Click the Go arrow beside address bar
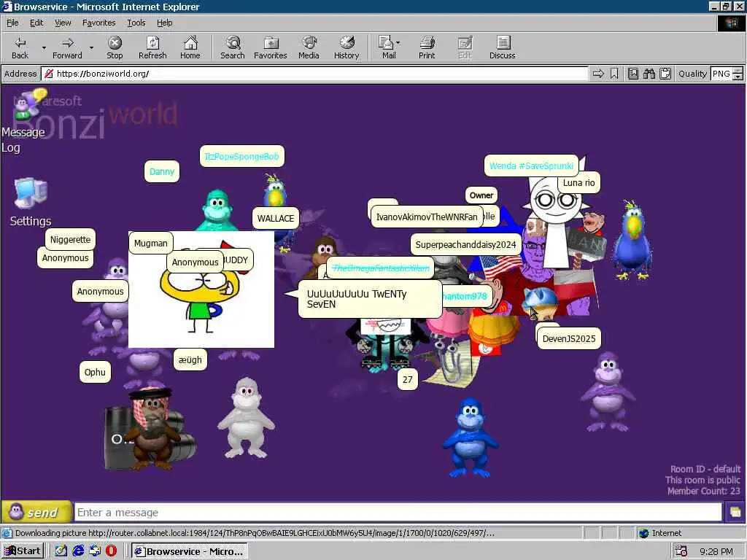Screen dimensions: 747x560 coord(598,74)
